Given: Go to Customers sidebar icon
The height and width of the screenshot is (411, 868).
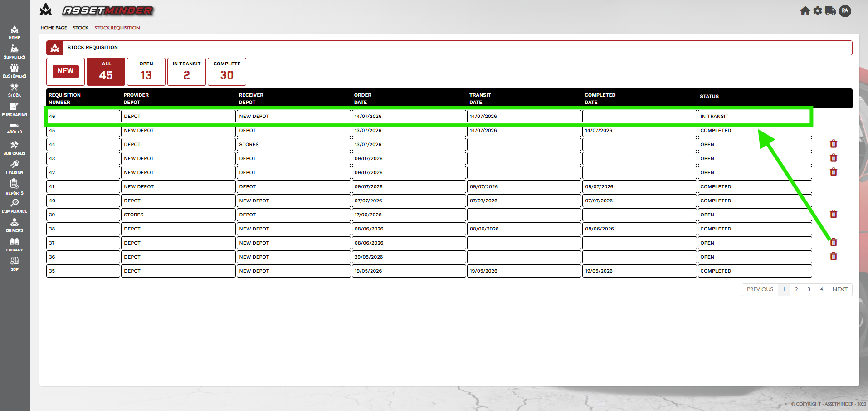Looking at the screenshot, I should [x=15, y=71].
